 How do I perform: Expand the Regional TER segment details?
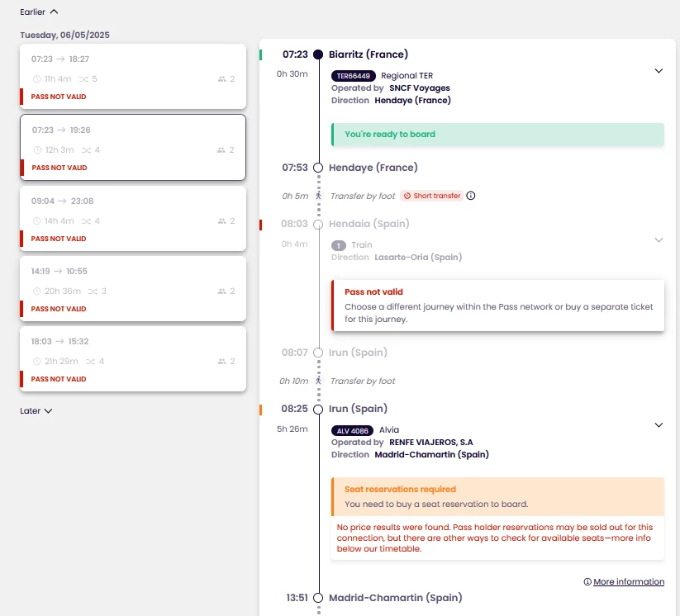(x=659, y=71)
